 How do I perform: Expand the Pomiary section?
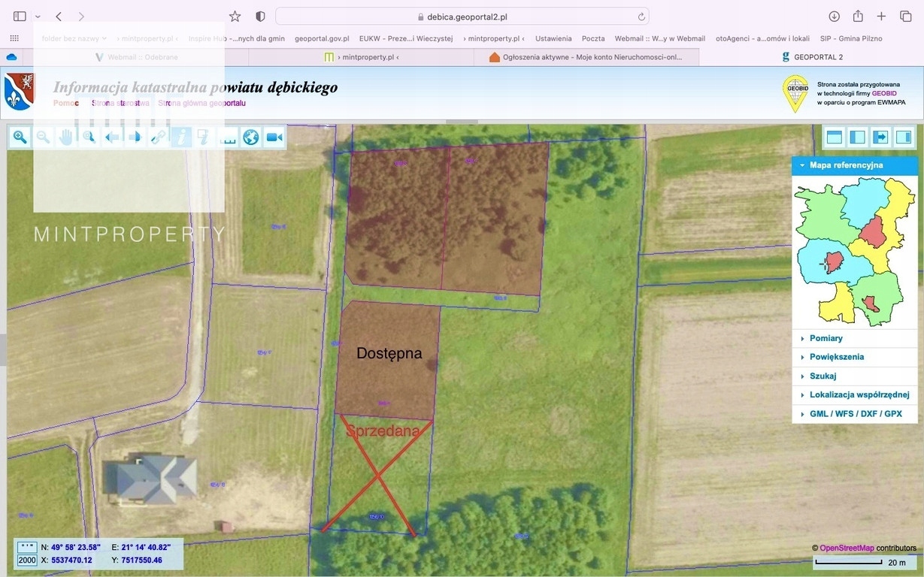click(x=826, y=339)
